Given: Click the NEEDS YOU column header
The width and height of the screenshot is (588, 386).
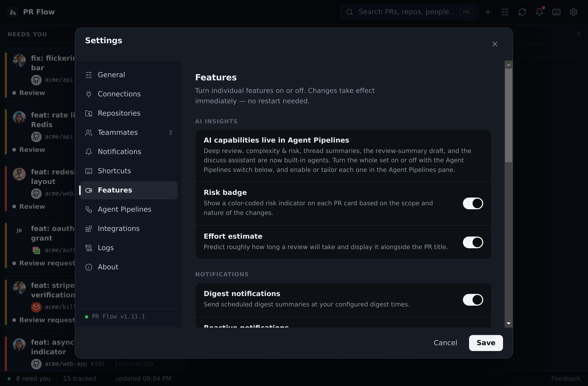Looking at the screenshot, I should [x=27, y=34].
